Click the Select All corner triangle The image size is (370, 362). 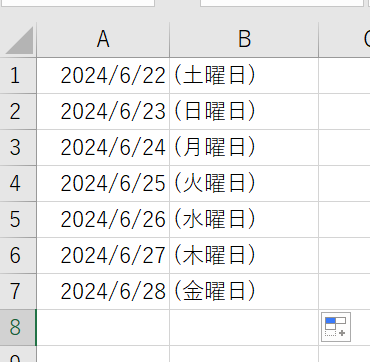[18, 40]
